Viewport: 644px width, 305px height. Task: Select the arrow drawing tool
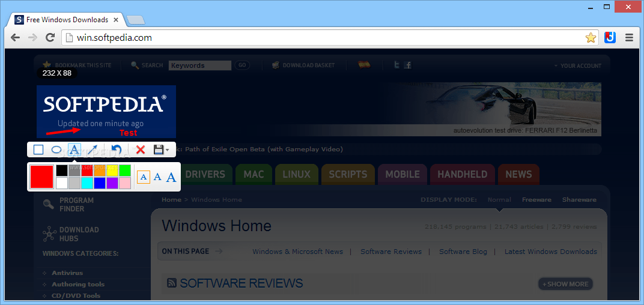pos(93,150)
